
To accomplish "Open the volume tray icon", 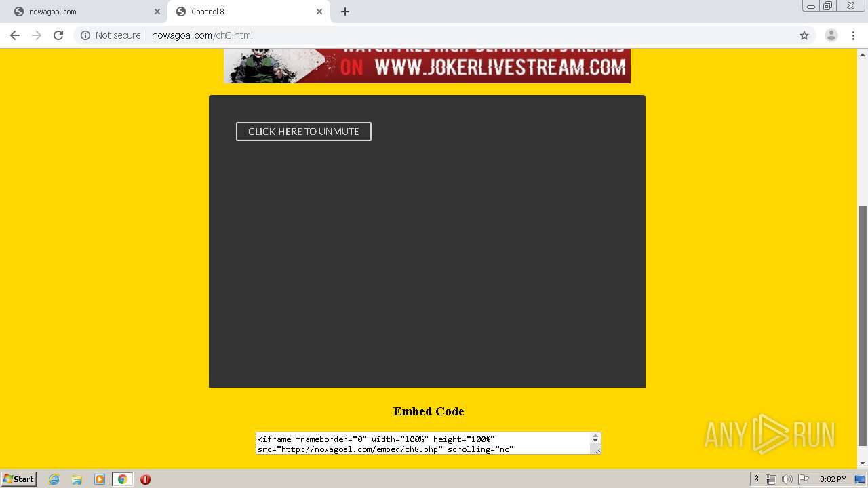I will tap(787, 479).
